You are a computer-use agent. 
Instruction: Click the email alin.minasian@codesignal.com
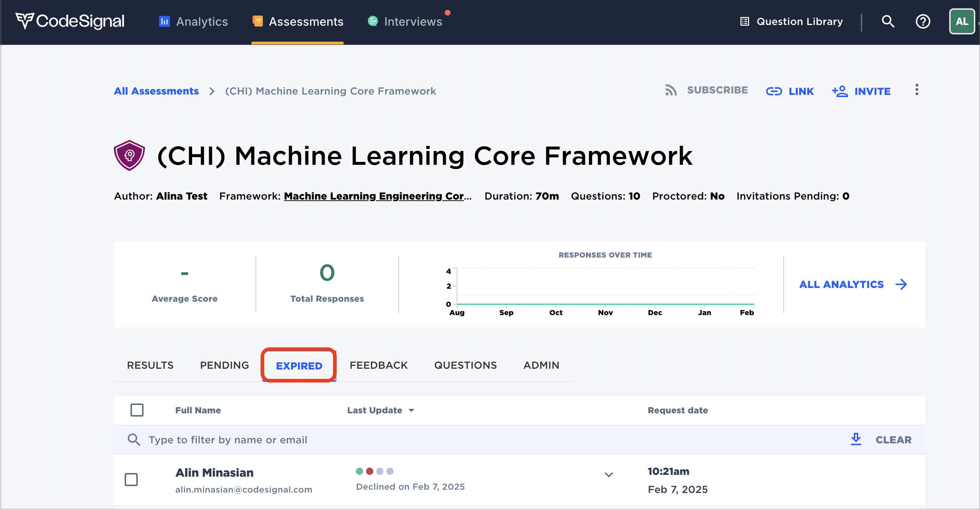244,489
